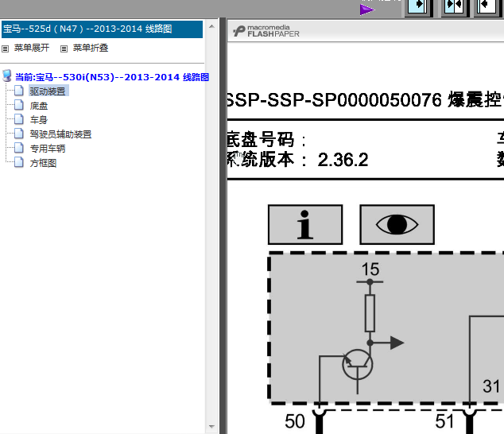Screen dimensions: 504x434
Task: Click pin 50 connector in diagram
Action: coord(320,421)
